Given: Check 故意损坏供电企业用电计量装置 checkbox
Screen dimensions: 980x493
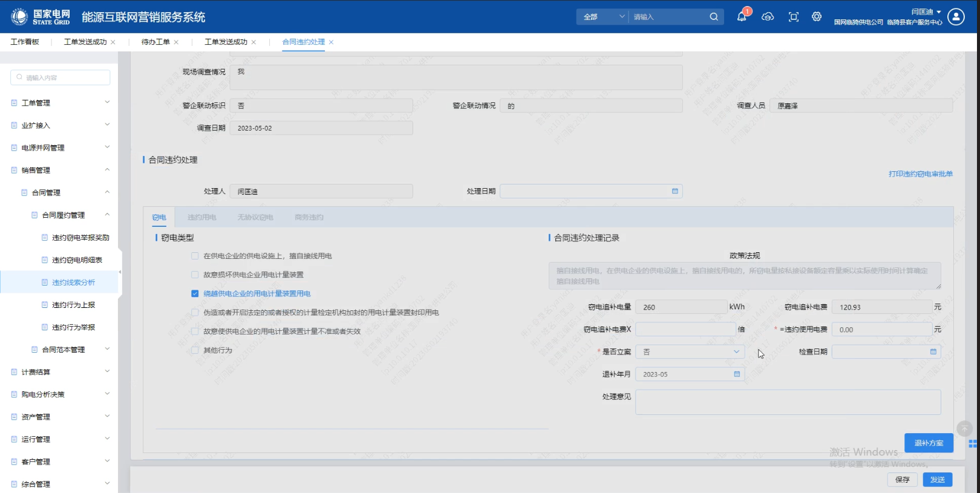Looking at the screenshot, I should 195,275.
